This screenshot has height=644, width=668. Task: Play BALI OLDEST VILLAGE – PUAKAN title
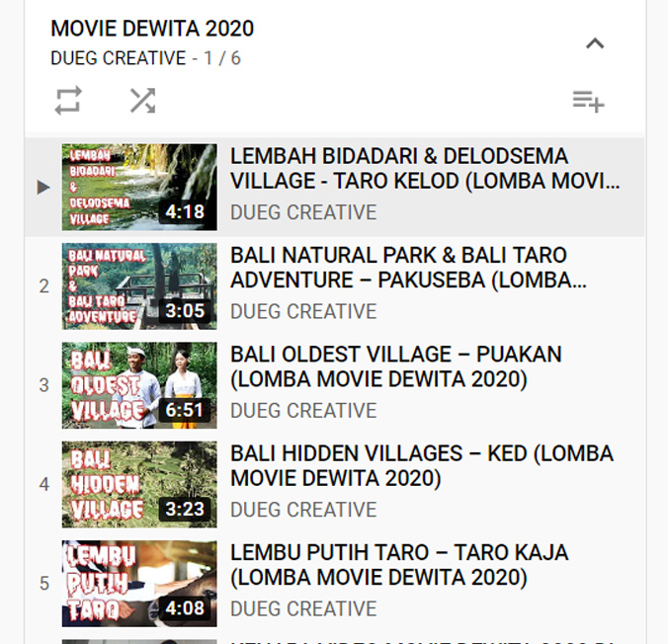pyautogui.click(x=395, y=366)
